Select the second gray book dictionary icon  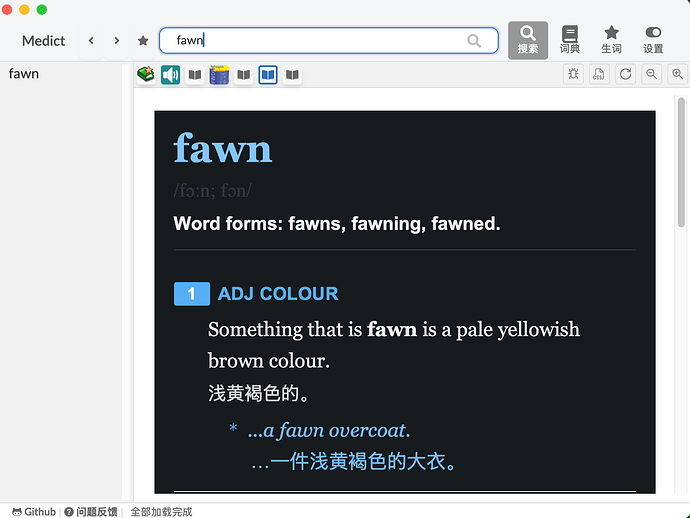click(243, 75)
